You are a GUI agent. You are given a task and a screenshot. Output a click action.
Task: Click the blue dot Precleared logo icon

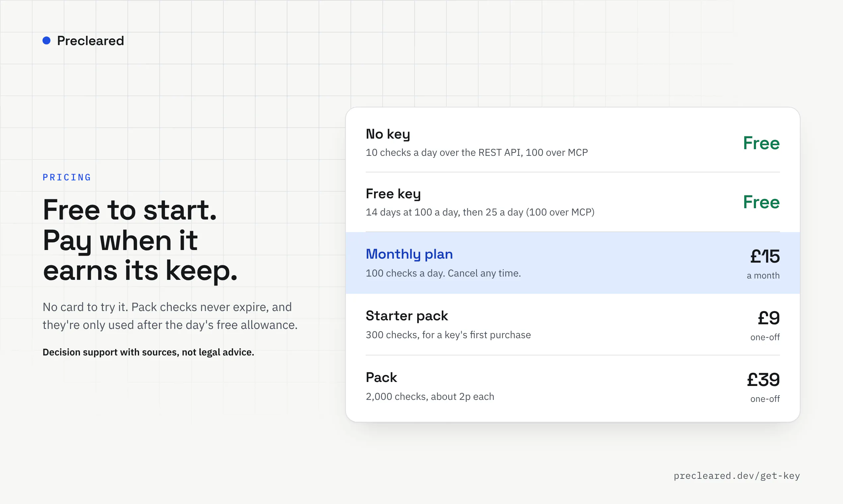(46, 41)
